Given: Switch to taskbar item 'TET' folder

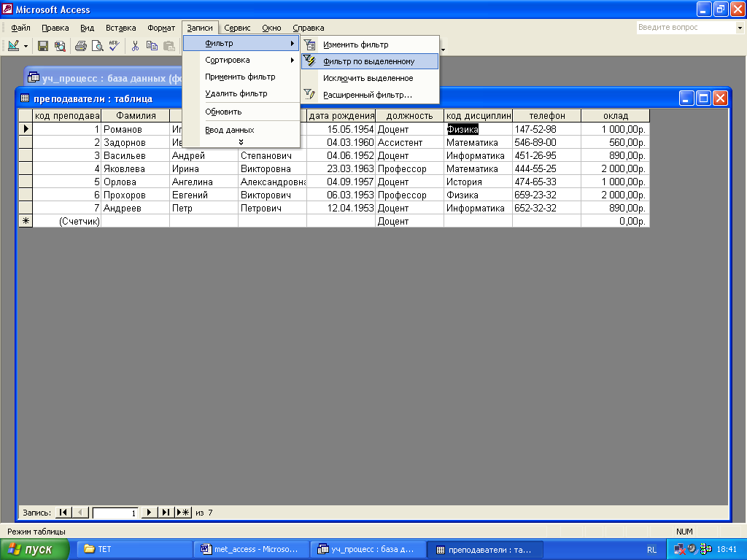Looking at the screenshot, I should 135,549.
